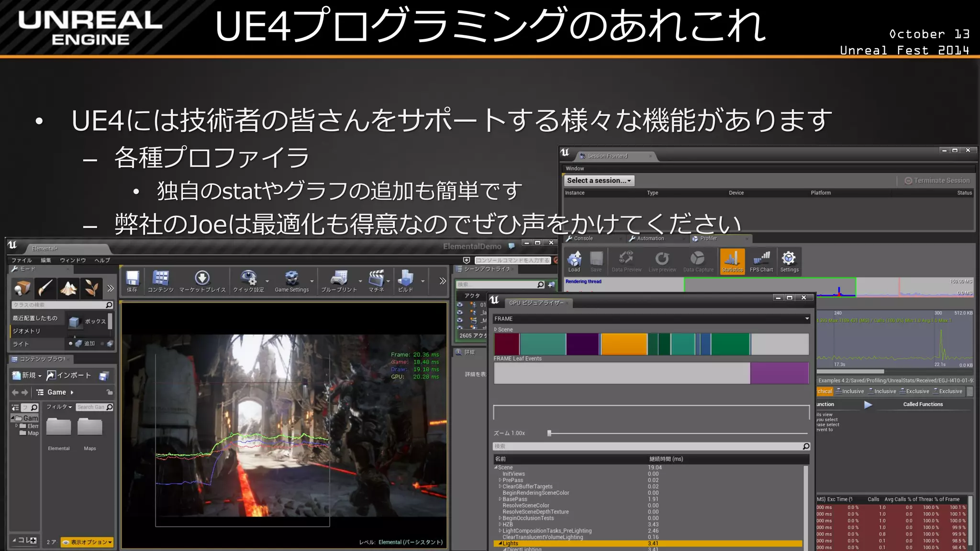
Task: Select the Place mode icon
Action: coord(22,288)
